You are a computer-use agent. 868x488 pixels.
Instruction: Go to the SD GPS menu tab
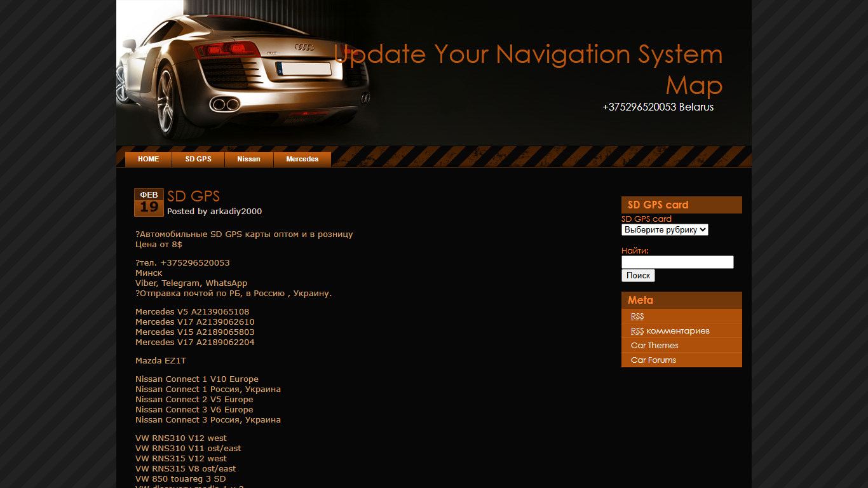[x=198, y=159]
